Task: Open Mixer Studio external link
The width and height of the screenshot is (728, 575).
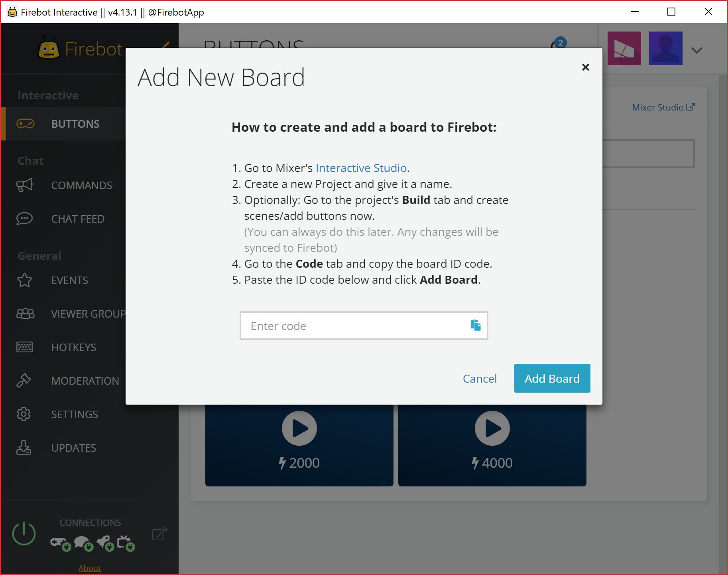Action: click(x=663, y=107)
